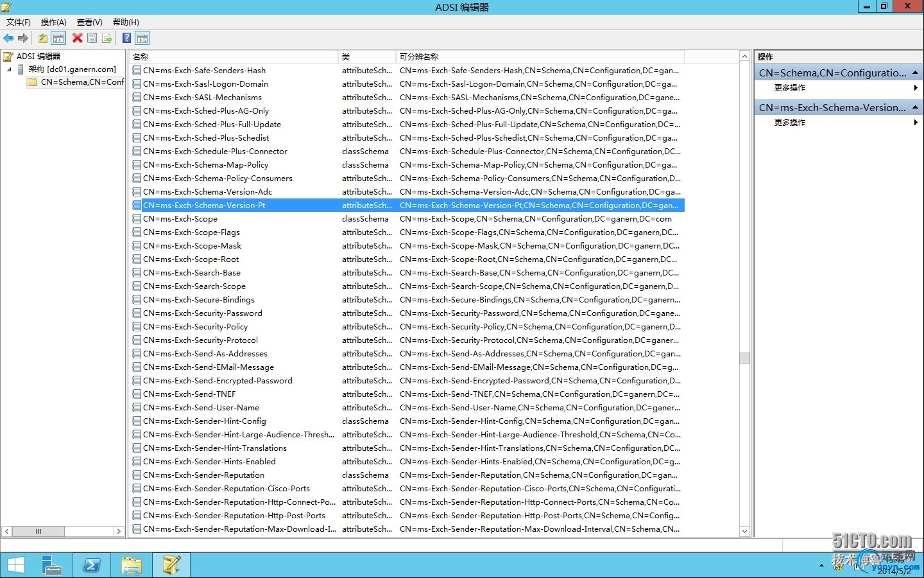Screen dimensions: 924x578
Task: Click the icon of CN=ms-Exch-Sender-Hints-Enabled
Action: (137, 462)
